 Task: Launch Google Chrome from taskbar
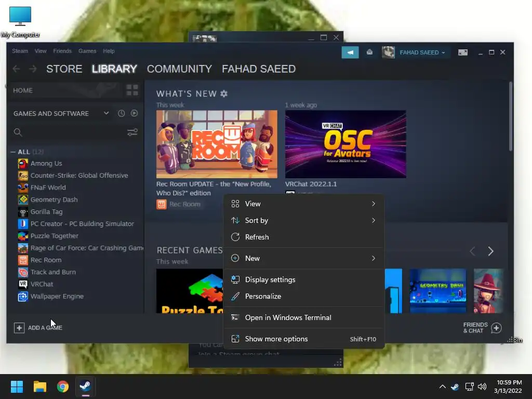click(x=63, y=387)
